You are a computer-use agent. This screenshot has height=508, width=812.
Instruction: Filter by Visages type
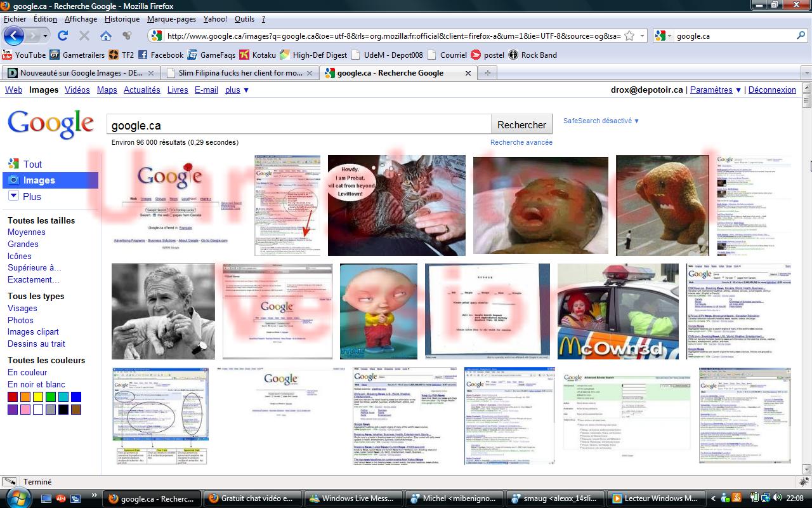(22, 308)
